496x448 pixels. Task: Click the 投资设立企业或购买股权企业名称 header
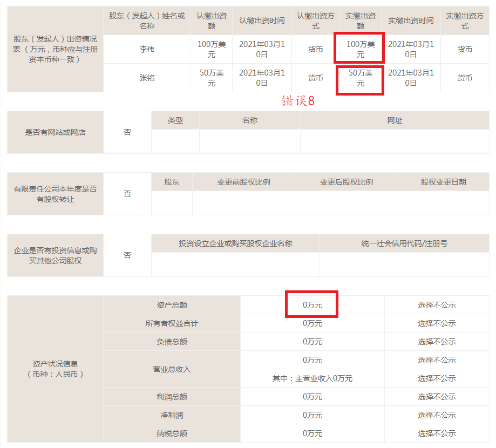coord(235,243)
